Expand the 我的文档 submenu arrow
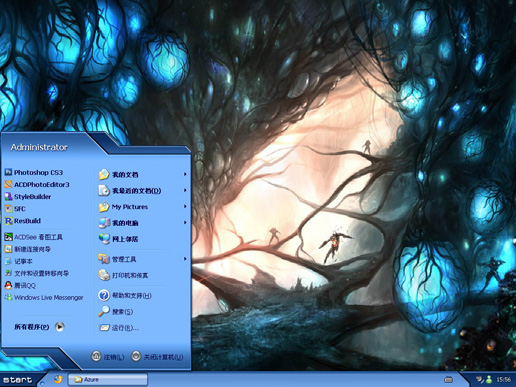 [x=185, y=174]
